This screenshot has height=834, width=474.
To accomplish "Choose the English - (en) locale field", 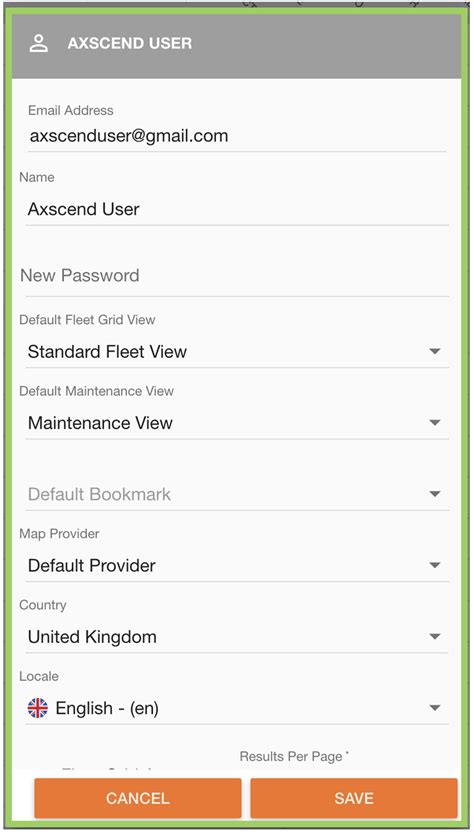I will coord(237,708).
